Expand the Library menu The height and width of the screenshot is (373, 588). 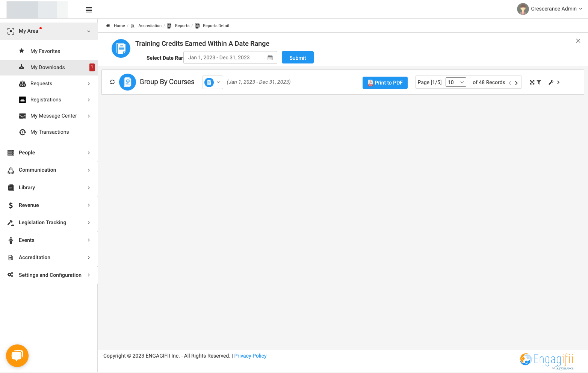pos(49,187)
